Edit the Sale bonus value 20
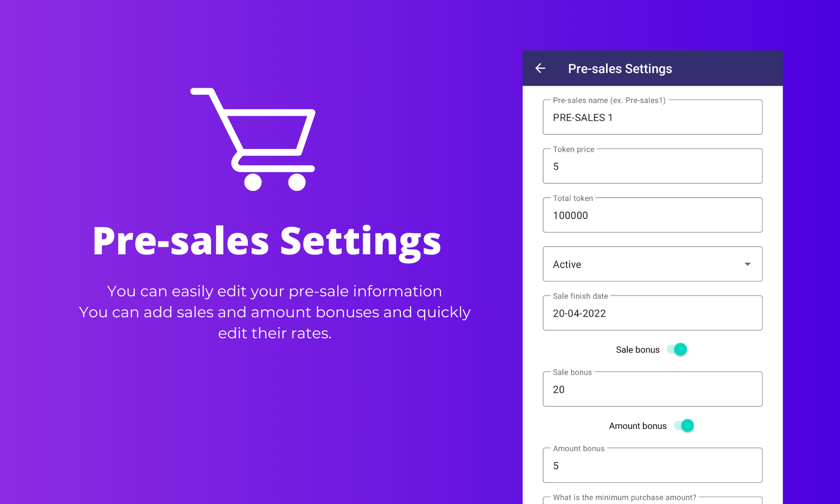 pyautogui.click(x=652, y=389)
